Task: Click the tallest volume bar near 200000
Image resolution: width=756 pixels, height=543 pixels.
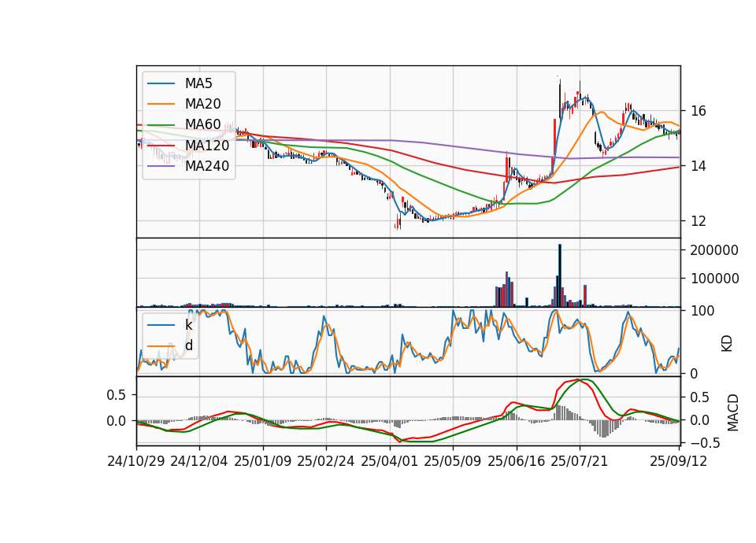Action: point(560,275)
